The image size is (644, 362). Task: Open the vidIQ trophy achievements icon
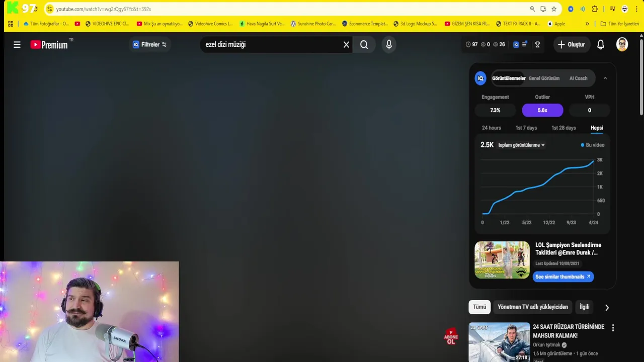pyautogui.click(x=537, y=44)
